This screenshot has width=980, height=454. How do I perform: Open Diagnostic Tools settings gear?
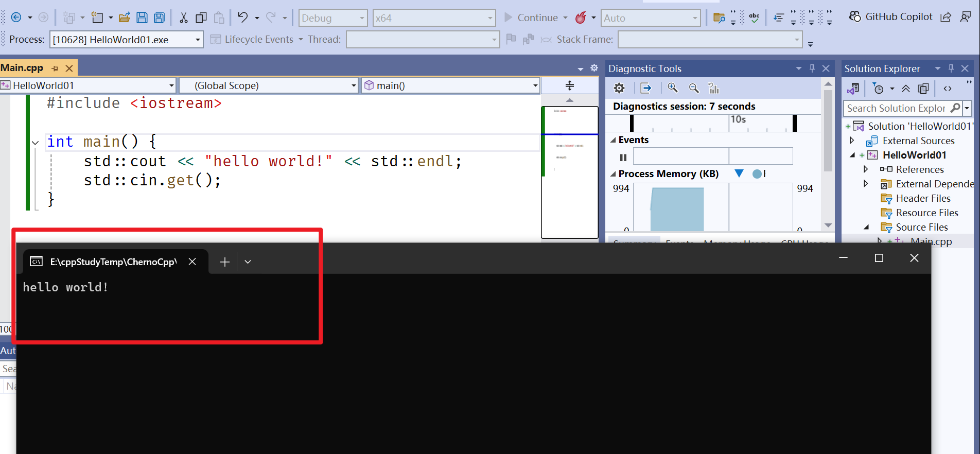click(619, 88)
